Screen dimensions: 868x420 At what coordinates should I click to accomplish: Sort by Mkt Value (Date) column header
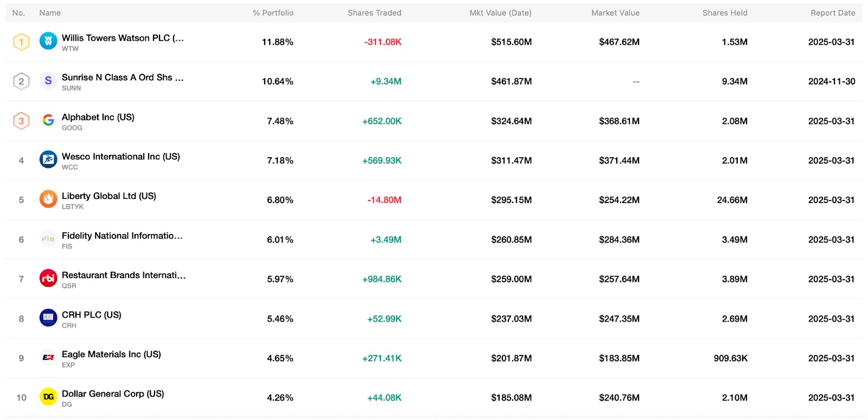coord(500,13)
